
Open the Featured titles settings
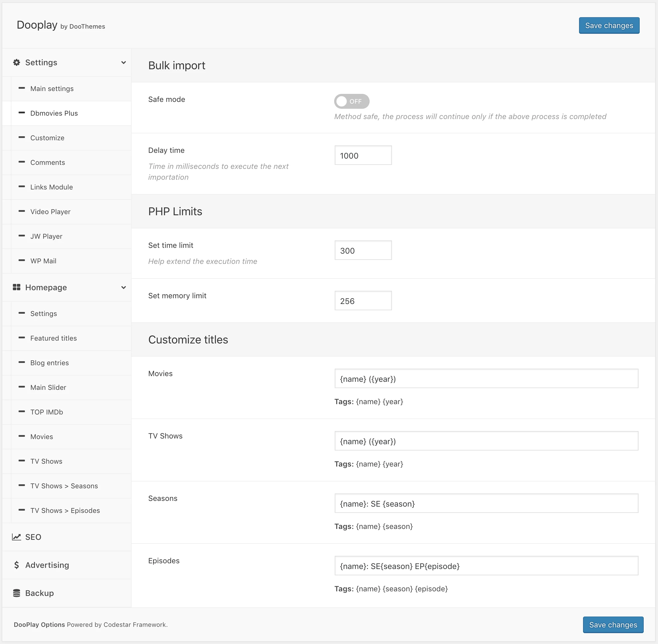(x=53, y=338)
